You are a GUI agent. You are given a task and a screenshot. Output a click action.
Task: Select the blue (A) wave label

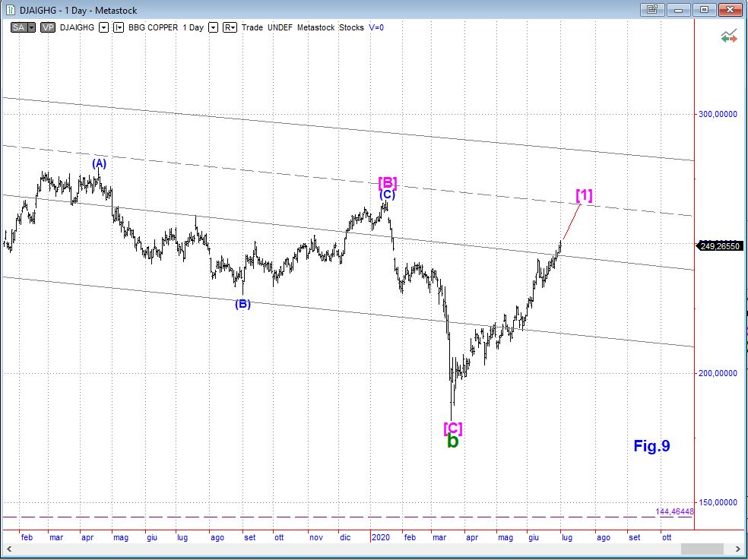pyautogui.click(x=100, y=163)
